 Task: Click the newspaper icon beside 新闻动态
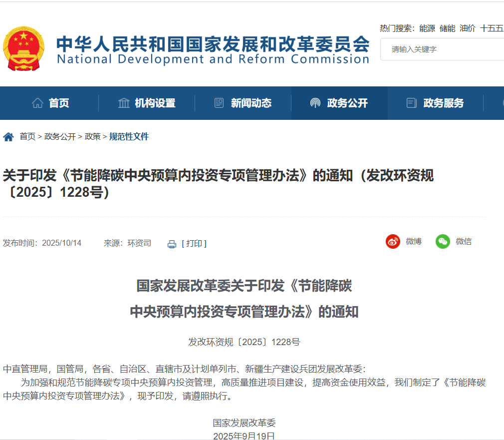coord(219,103)
